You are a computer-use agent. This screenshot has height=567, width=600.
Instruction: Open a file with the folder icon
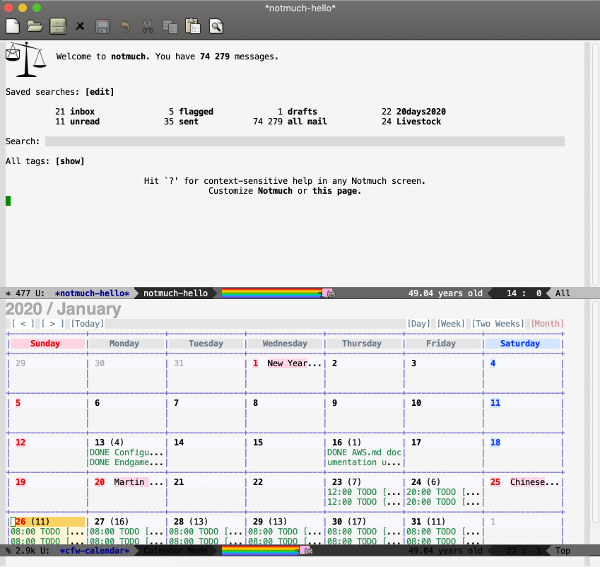pyautogui.click(x=35, y=25)
